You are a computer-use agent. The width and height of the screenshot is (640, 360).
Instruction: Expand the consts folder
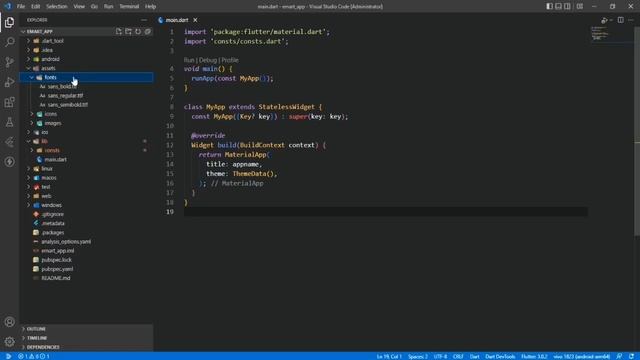click(x=87, y=150)
